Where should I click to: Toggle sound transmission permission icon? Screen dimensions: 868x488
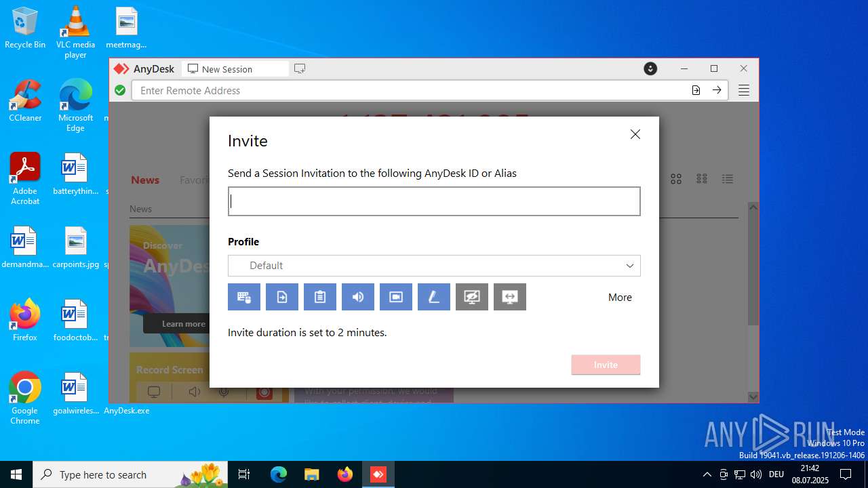(358, 297)
